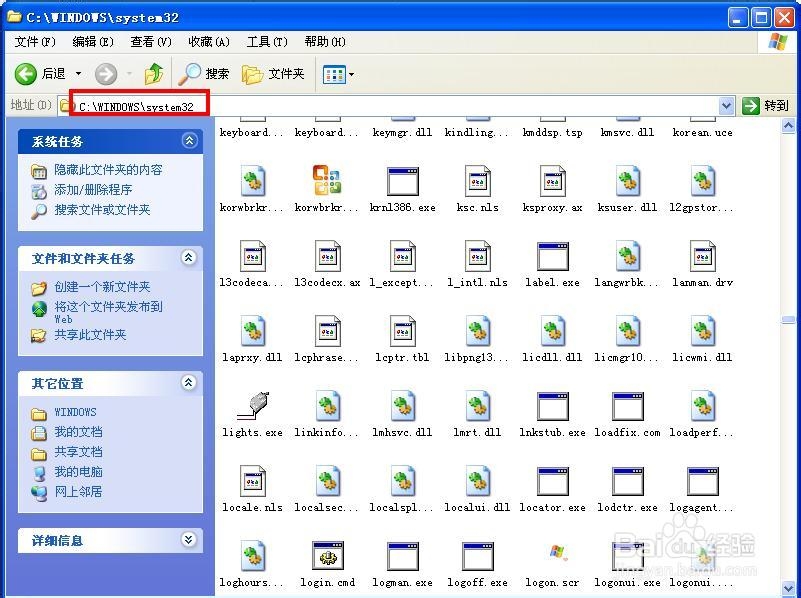The width and height of the screenshot is (801, 598).
Task: Click 搜索文件或文件夹 link
Action: click(102, 209)
